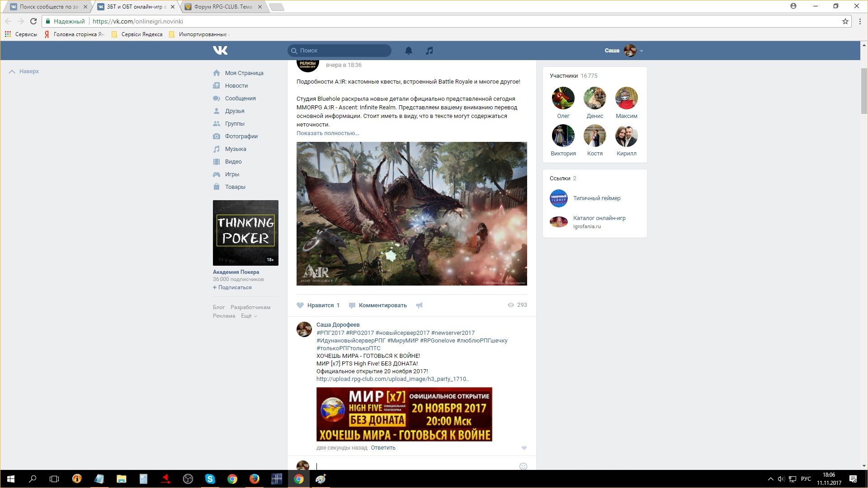
Task: Open the upload.rpg-club.com image link
Action: [392, 379]
